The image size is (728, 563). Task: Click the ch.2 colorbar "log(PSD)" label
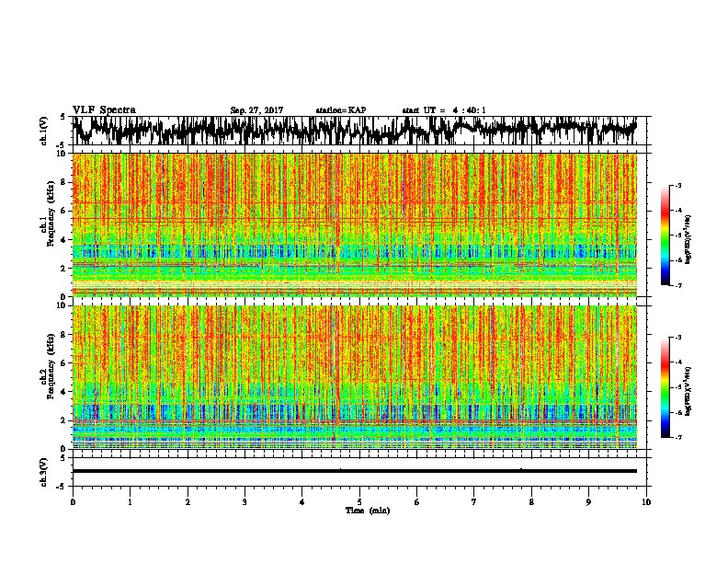688,391
